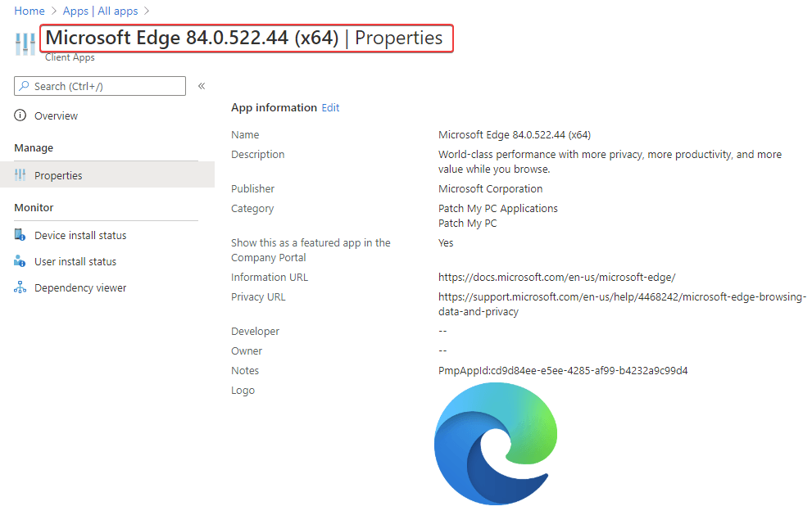Navigate to Home breadcrumb link
The height and width of the screenshot is (529, 812).
[x=29, y=11]
